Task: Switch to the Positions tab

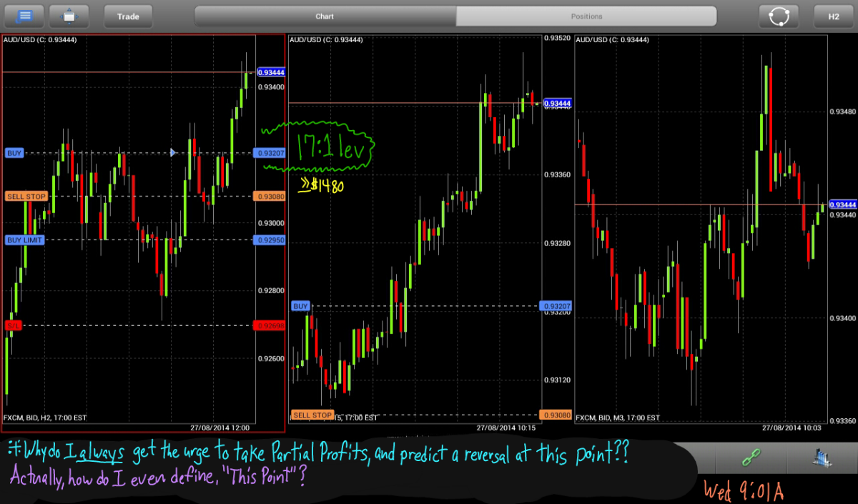Action: click(586, 16)
